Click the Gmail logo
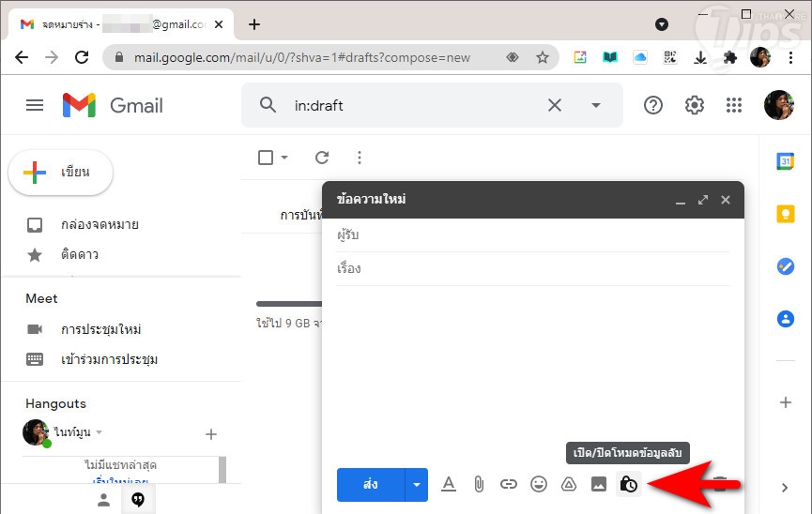The width and height of the screenshot is (812, 514). tap(113, 106)
